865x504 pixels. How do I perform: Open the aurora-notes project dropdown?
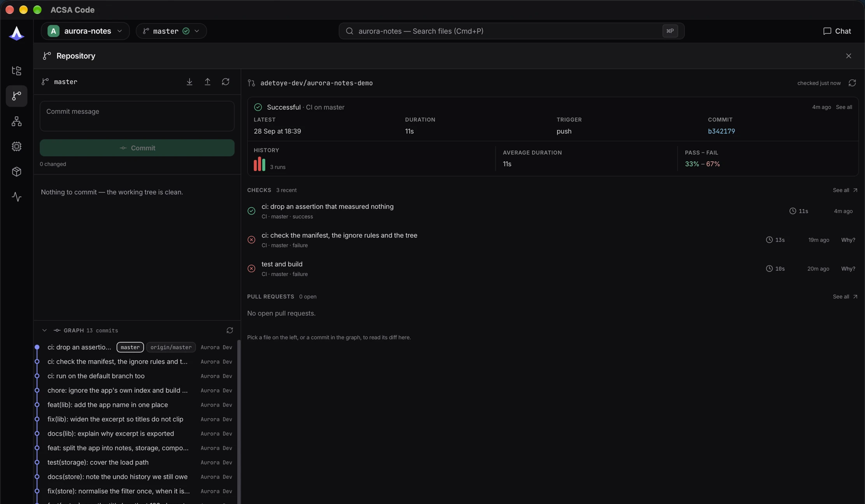(85, 31)
